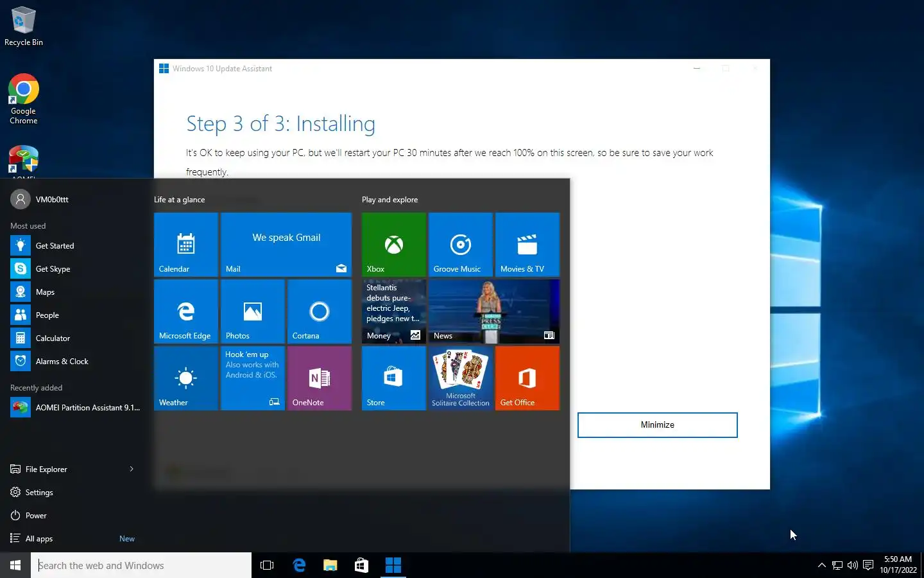The image size is (924, 578).
Task: Open the Mail tile
Action: pos(286,245)
